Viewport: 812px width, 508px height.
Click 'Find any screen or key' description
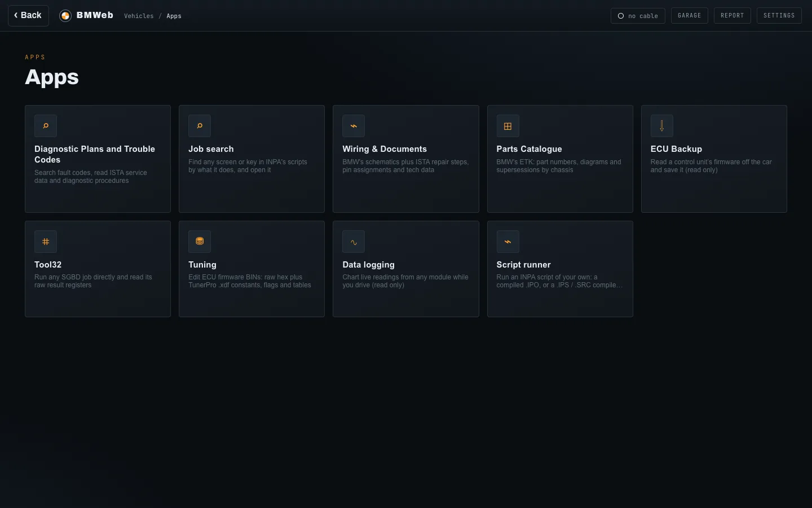[x=248, y=166]
